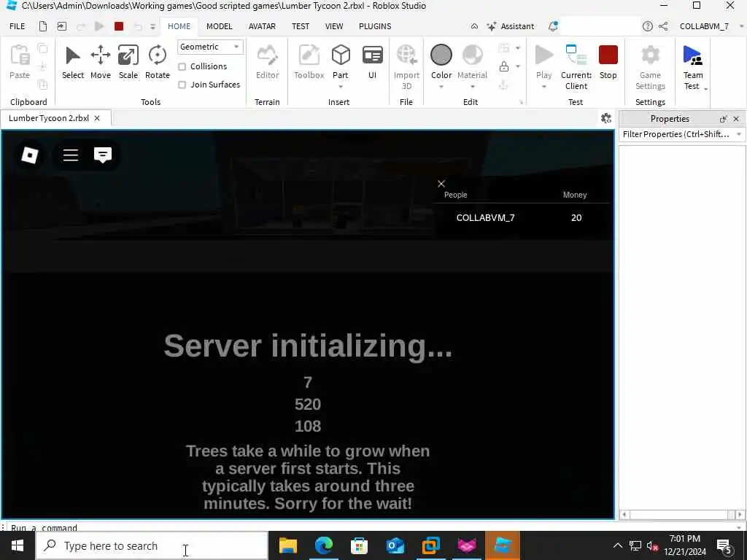
Task: Select the HOME ribbon tab
Action: click(x=179, y=26)
